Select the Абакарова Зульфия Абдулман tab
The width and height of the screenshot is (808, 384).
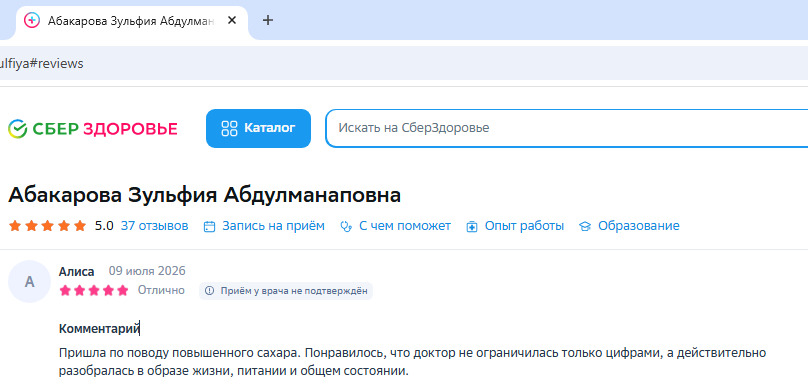(x=132, y=21)
